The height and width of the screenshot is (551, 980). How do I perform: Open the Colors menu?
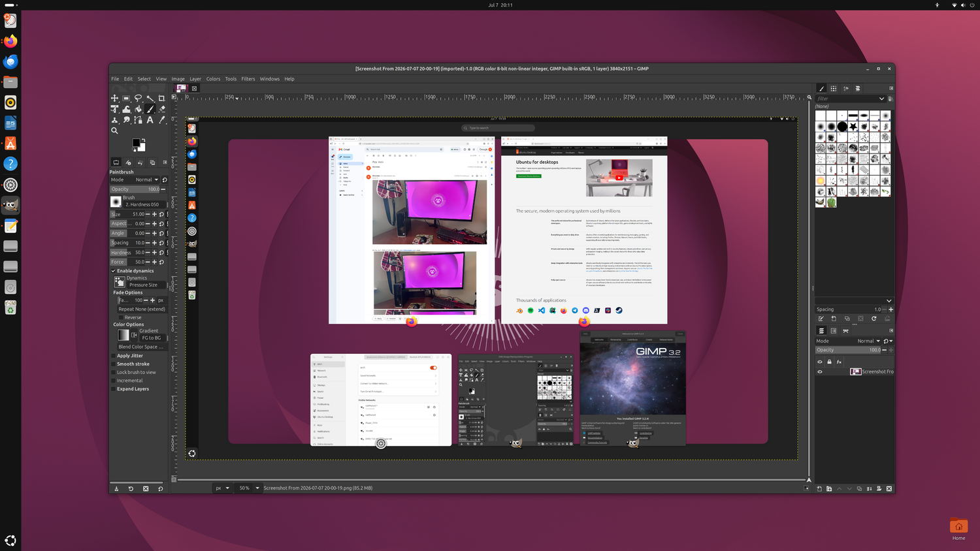pyautogui.click(x=214, y=79)
